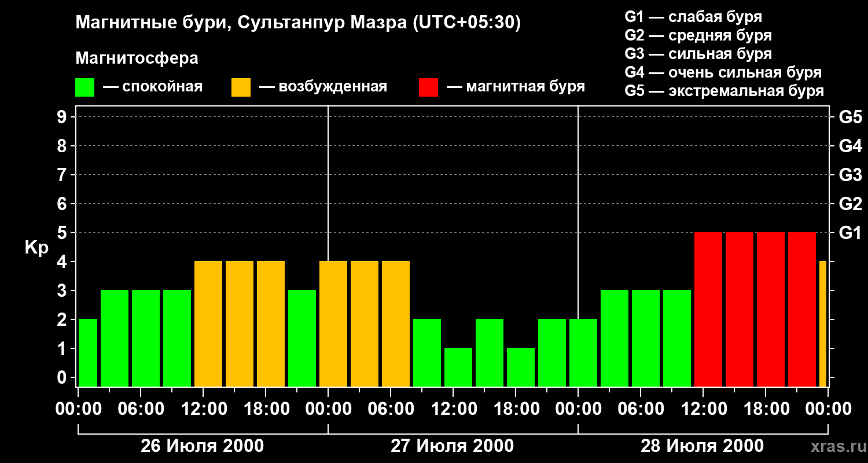Click the orange 'возбужденная' legend swatch
Screen dimensions: 868x463
click(x=241, y=87)
